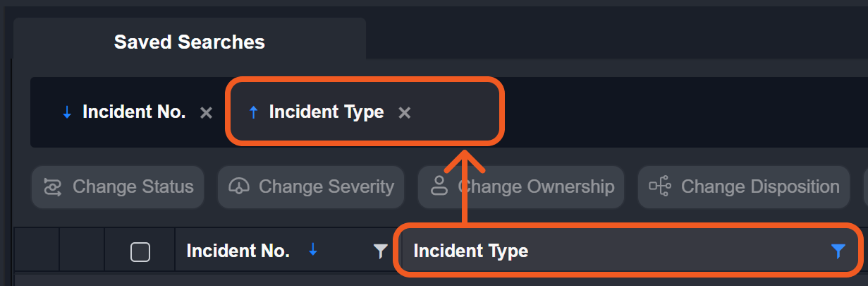This screenshot has width=868, height=286.
Task: Click the Incident No. column header text
Action: [x=238, y=251]
